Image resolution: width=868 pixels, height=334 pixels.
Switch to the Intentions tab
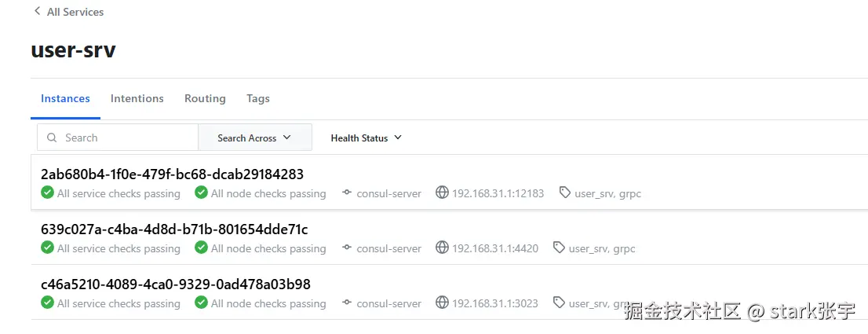[137, 98]
